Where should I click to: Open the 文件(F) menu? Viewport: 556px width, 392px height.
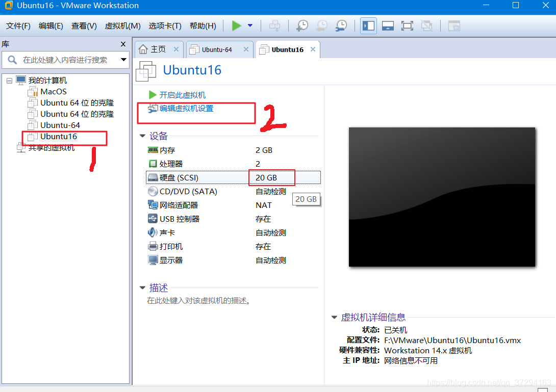click(x=18, y=26)
